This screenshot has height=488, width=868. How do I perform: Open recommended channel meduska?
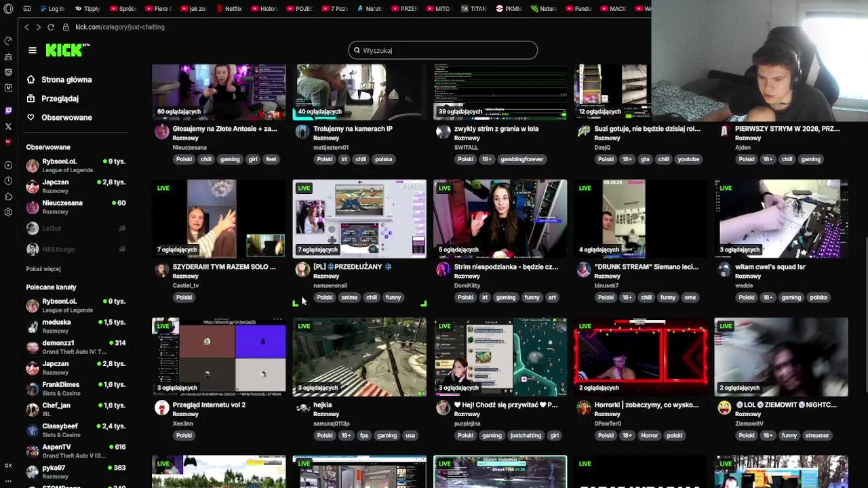(x=76, y=326)
